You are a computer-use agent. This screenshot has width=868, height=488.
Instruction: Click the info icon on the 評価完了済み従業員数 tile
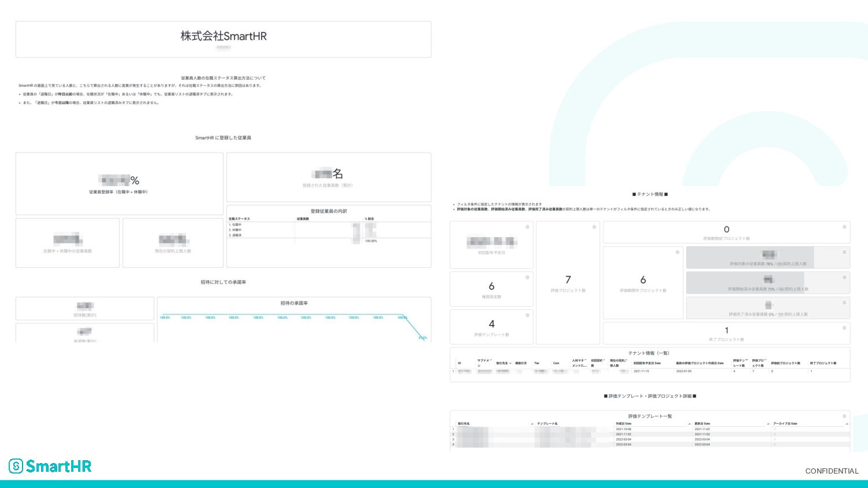[844, 302]
